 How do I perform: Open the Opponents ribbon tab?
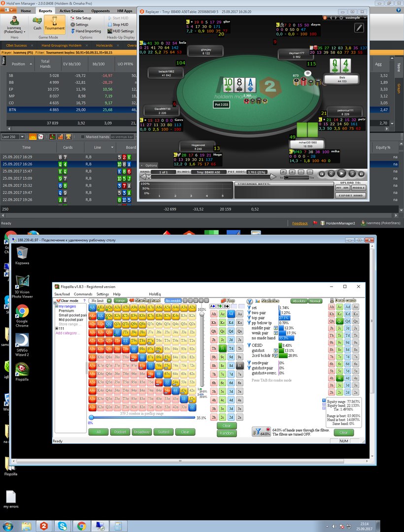(x=101, y=11)
